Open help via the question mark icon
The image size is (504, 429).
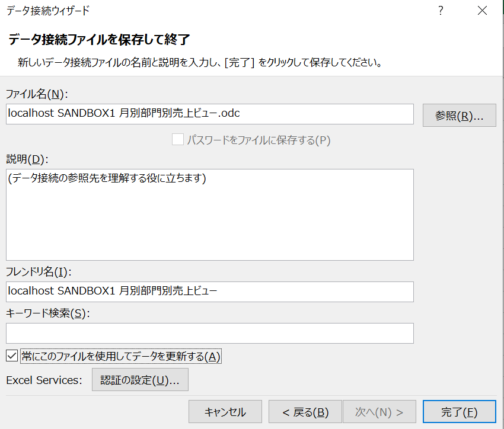point(440,11)
